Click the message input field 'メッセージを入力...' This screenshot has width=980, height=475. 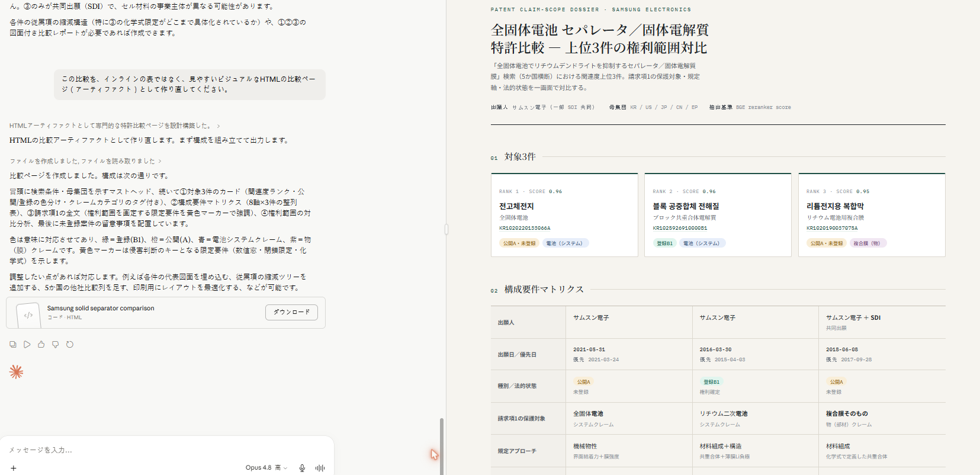[166, 450]
